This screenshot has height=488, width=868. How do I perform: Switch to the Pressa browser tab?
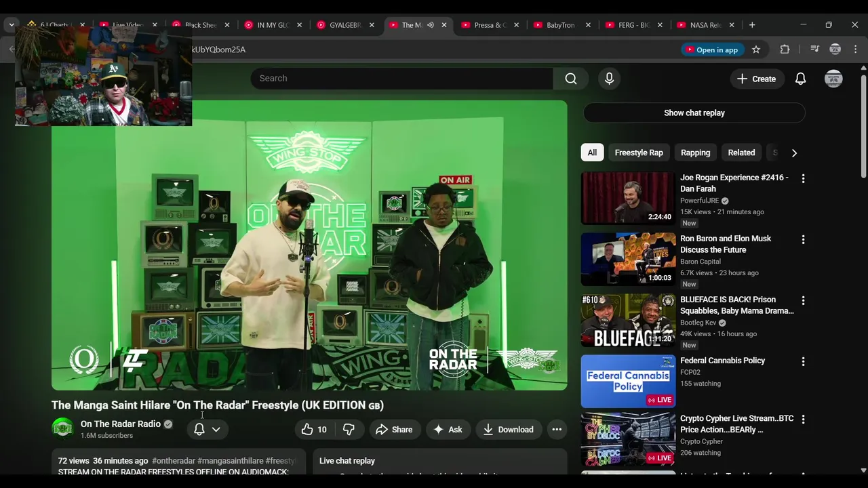[x=490, y=25]
